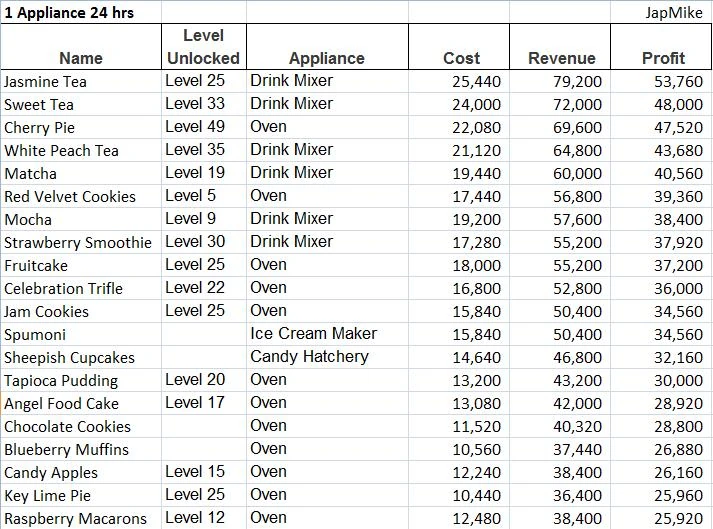Viewport: 713px width, 529px height.
Task: Select the JapMike cell
Action: (x=661, y=12)
